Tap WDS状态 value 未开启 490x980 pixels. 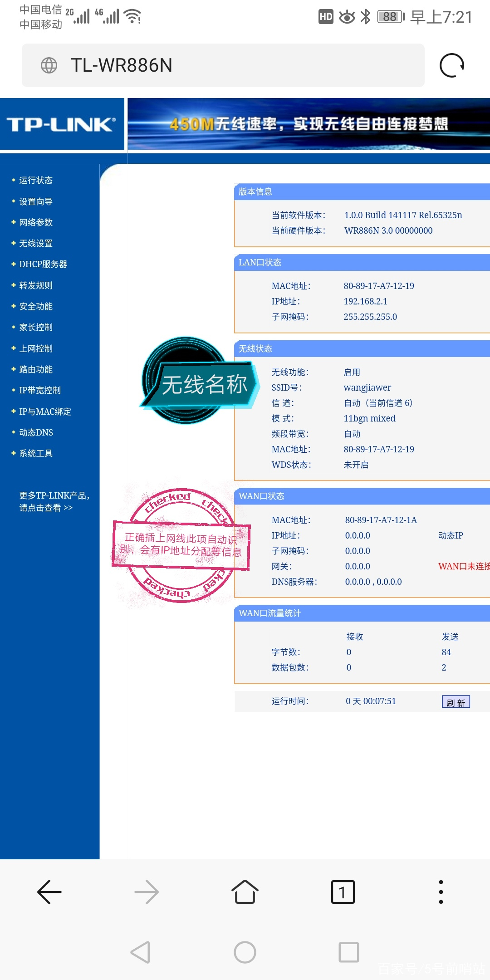point(356,465)
